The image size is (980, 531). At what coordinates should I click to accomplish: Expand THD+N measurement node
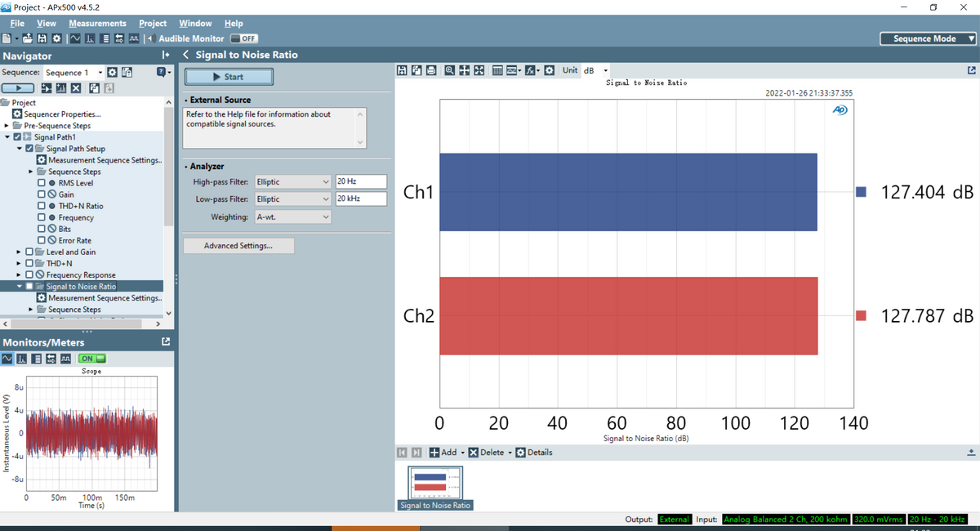click(19, 263)
